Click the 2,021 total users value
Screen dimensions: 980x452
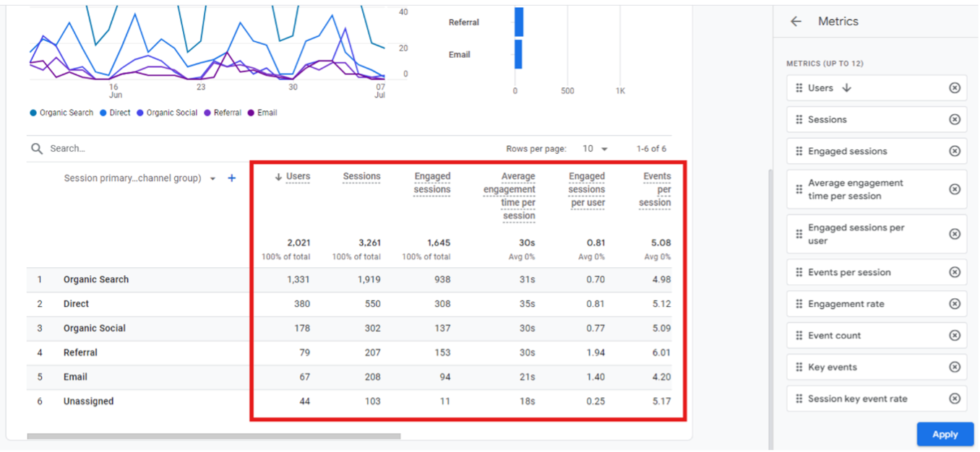click(298, 243)
